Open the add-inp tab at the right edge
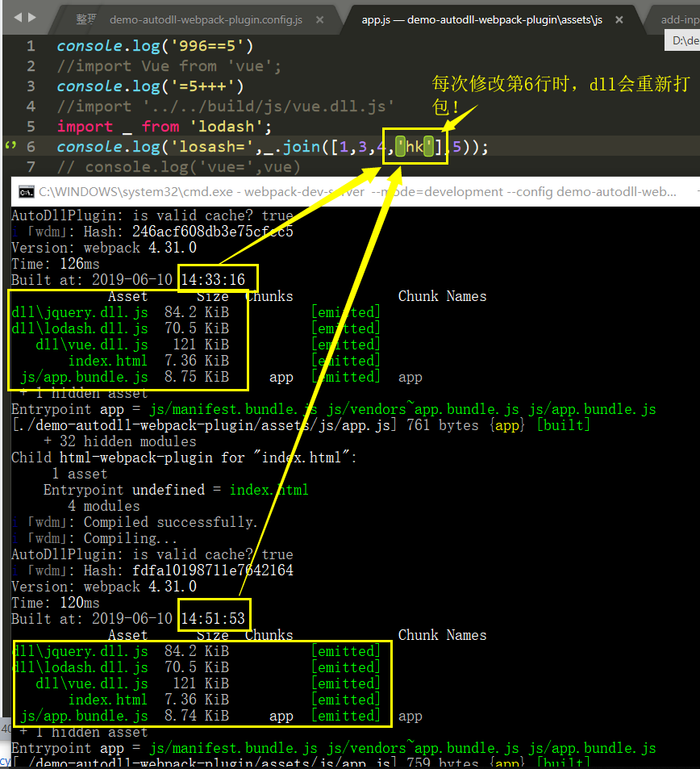This screenshot has width=700, height=769. 680,19
